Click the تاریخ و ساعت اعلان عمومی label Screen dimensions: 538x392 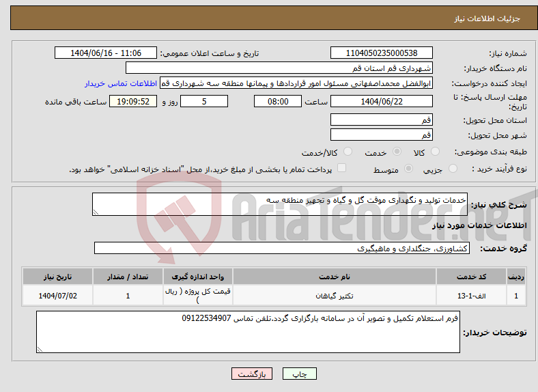[x=210, y=53]
